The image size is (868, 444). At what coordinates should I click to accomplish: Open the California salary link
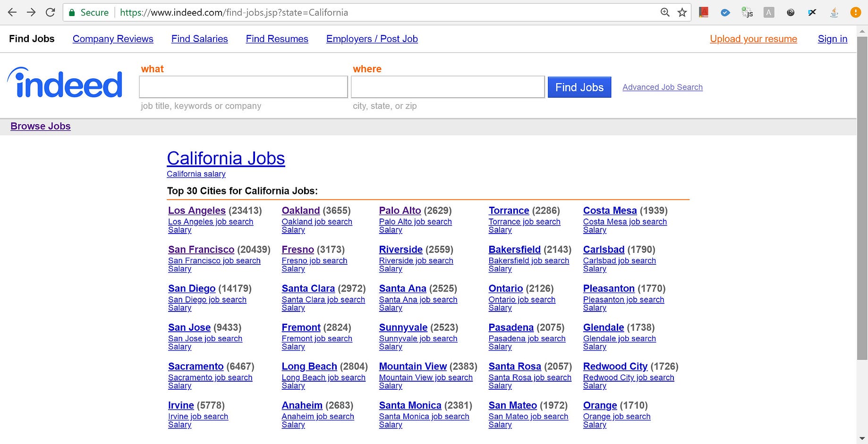pyautogui.click(x=196, y=174)
